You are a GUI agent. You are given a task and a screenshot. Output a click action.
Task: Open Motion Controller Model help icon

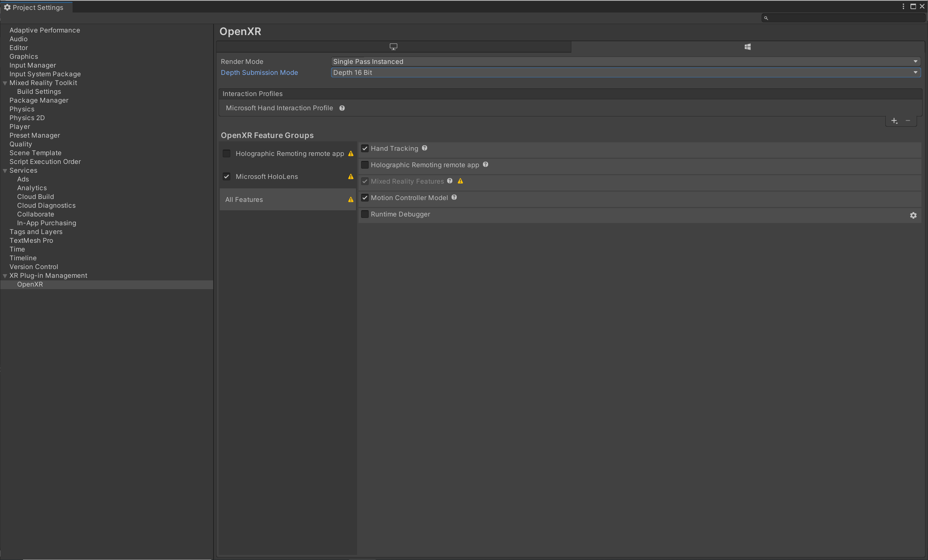(454, 197)
